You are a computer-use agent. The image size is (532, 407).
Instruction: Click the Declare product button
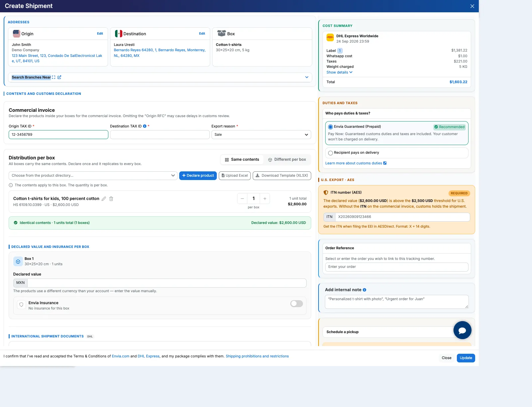coord(198,175)
